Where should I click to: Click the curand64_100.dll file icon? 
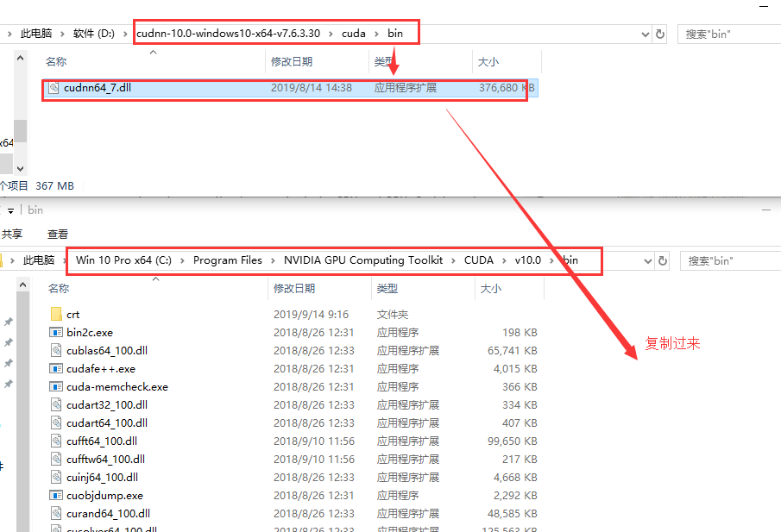click(x=56, y=513)
